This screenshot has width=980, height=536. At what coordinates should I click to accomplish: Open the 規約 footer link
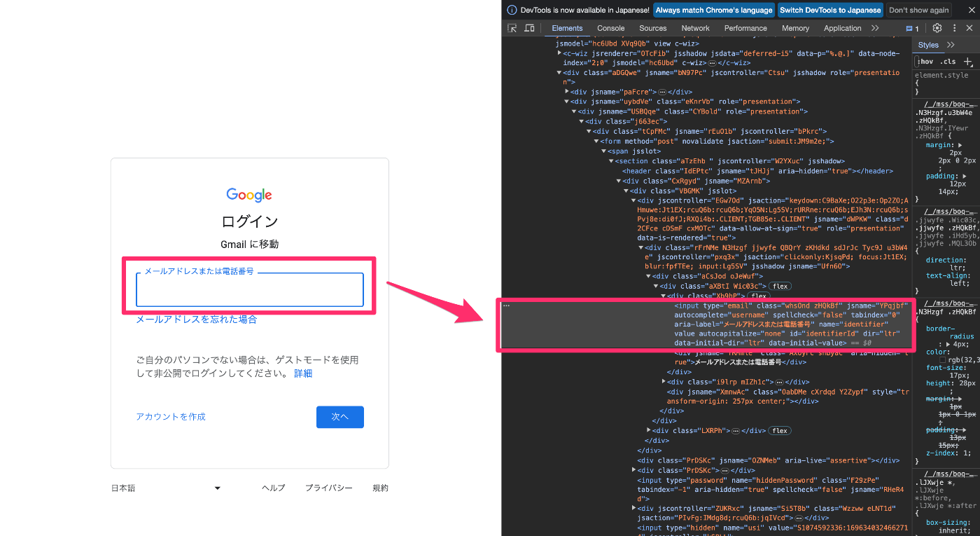pos(380,488)
